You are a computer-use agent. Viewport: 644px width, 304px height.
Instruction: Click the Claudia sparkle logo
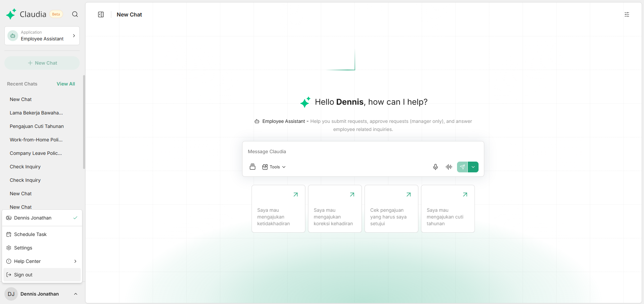click(11, 14)
